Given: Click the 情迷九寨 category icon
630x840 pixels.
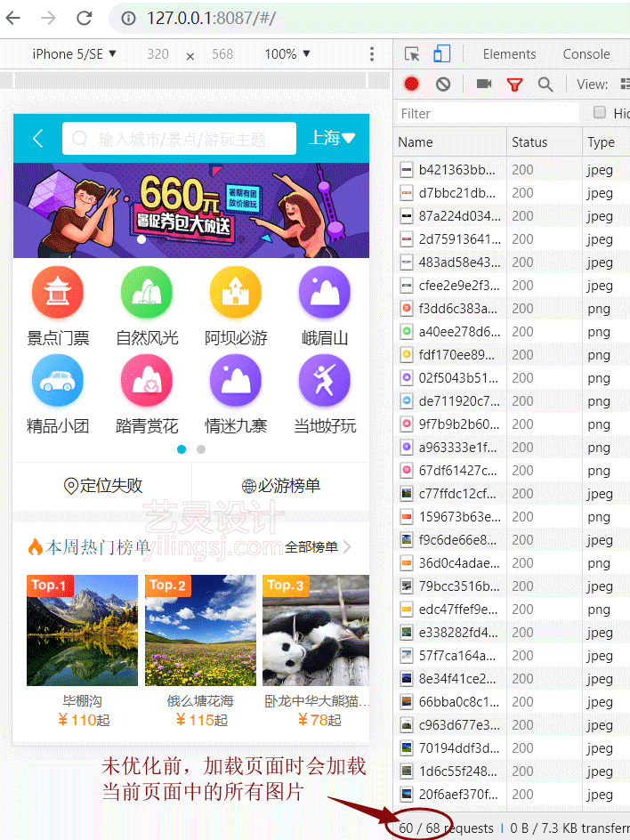Looking at the screenshot, I should [x=236, y=380].
